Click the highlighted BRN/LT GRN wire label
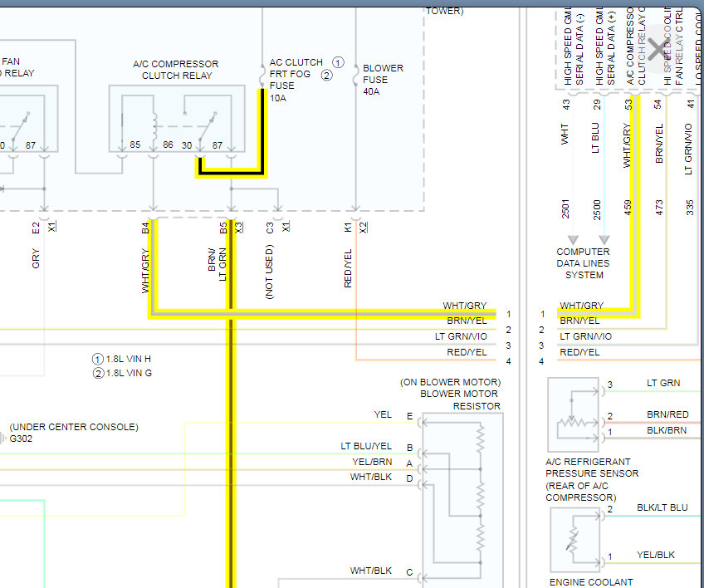The image size is (704, 588). pos(218,265)
